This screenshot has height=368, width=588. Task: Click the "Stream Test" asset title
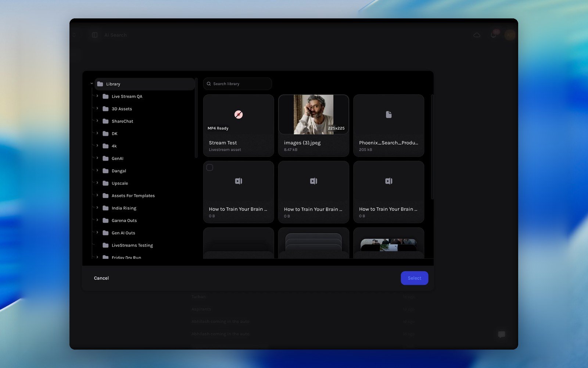click(223, 143)
